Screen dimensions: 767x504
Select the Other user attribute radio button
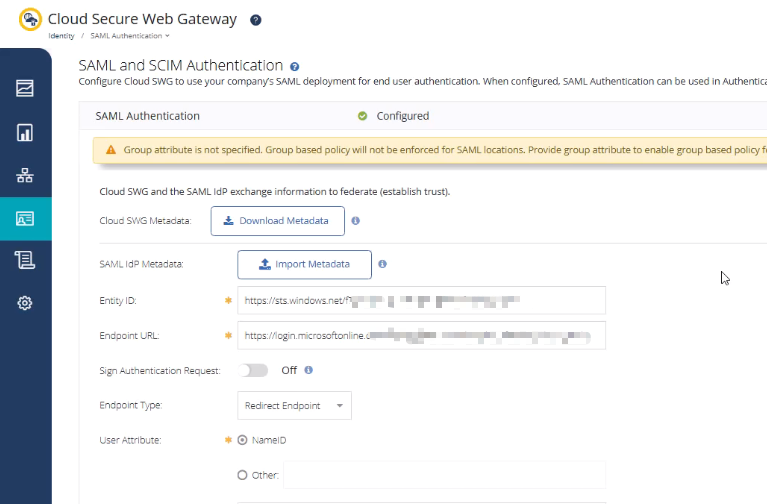pyautogui.click(x=242, y=475)
